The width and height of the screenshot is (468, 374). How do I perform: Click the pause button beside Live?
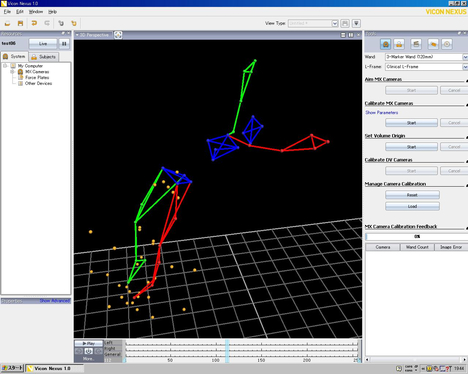pos(64,44)
